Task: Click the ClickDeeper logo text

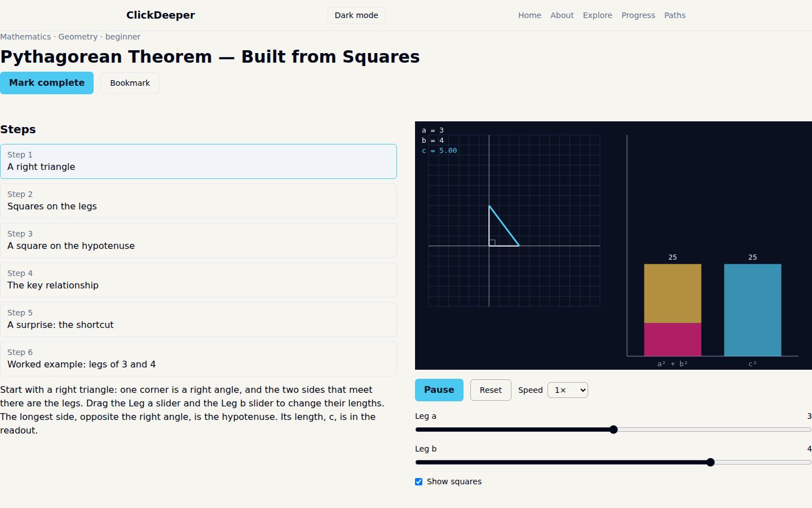Action: point(161,15)
